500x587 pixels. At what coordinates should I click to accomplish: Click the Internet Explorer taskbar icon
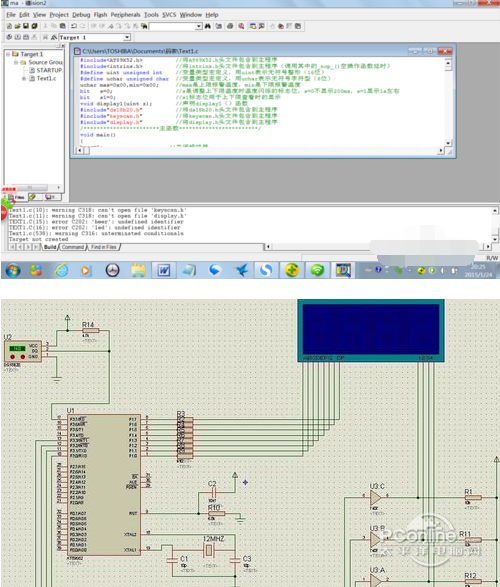pos(61,270)
